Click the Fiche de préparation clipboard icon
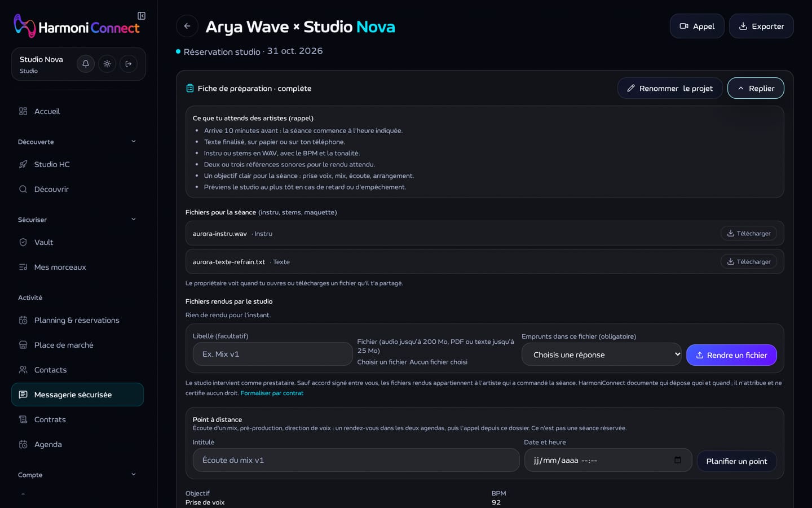 pyautogui.click(x=190, y=88)
